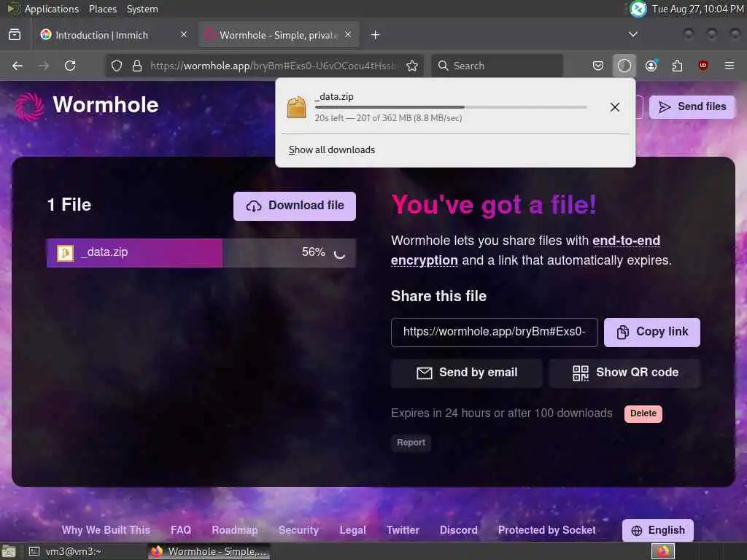Click the Wormhole Firefox taskbar entry
Viewport: 747px width, 560px height.
(x=209, y=551)
